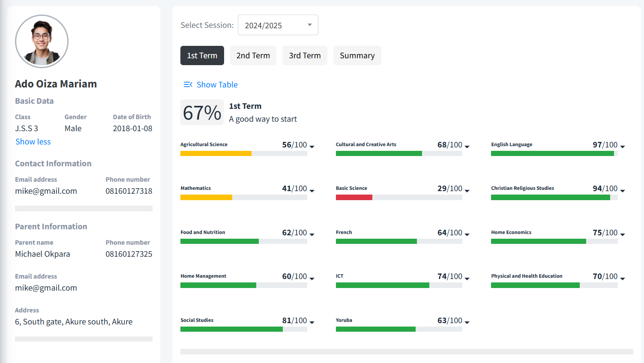Click the student name Ado Oiza Mariam
644x363 pixels.
(x=56, y=84)
